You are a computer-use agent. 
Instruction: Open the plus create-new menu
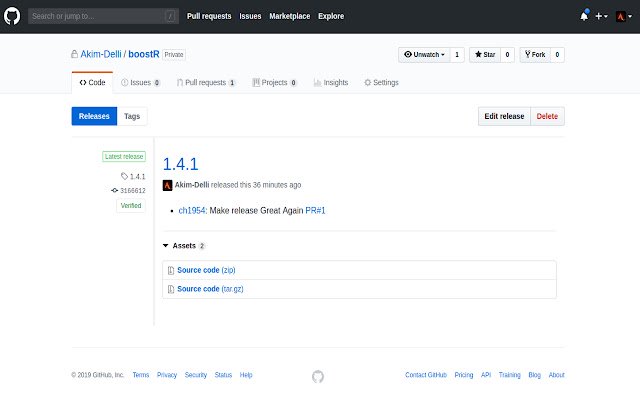(x=601, y=16)
